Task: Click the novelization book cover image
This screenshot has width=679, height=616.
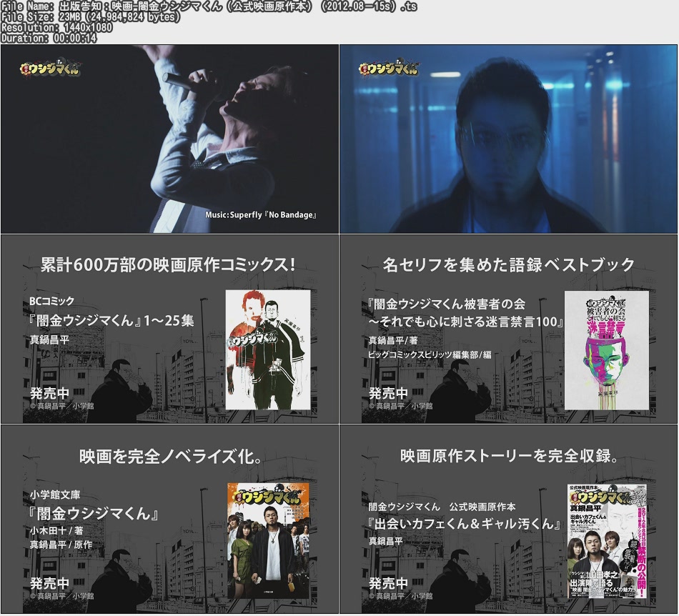Action: coord(269,541)
